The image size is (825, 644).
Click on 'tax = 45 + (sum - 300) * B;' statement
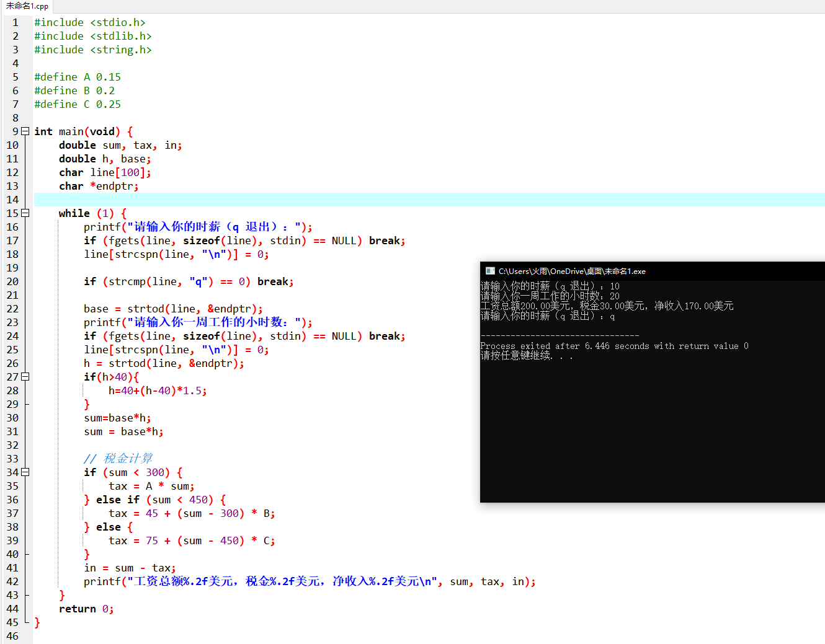coord(192,513)
